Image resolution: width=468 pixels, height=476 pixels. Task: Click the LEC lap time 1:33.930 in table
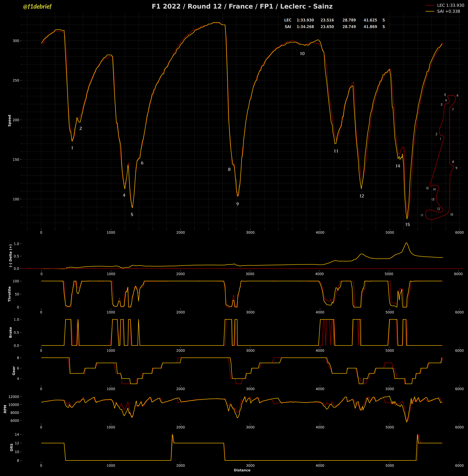click(x=305, y=20)
